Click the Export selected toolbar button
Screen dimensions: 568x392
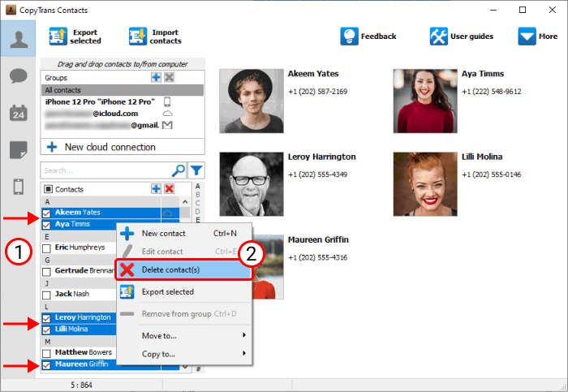(x=75, y=37)
